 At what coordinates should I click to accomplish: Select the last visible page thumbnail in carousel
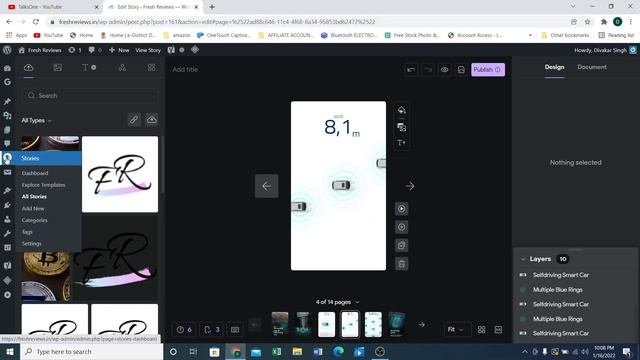tap(396, 324)
